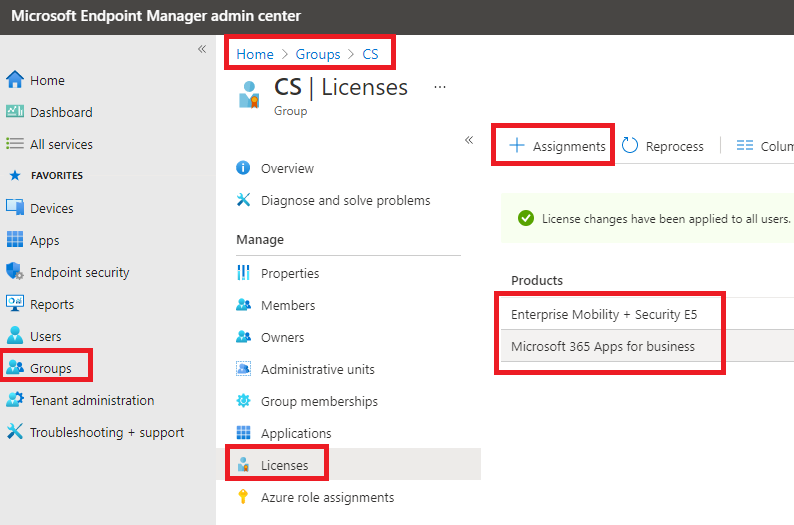
Task: Click the Assignments button label
Action: point(569,146)
